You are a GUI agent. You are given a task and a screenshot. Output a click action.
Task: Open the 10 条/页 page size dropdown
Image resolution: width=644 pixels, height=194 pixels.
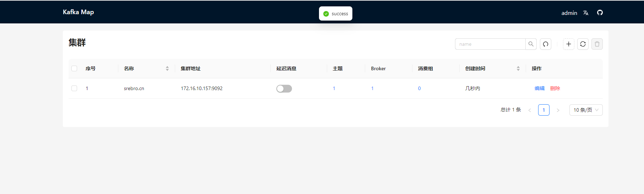point(585,110)
